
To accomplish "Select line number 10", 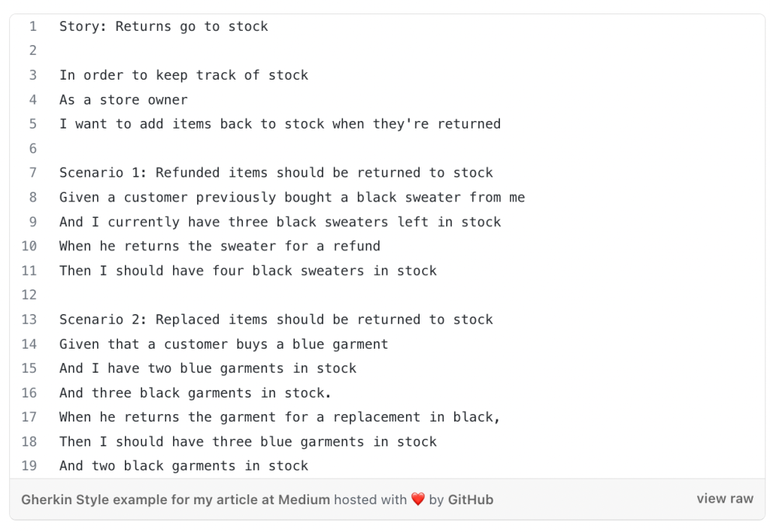I will (29, 246).
